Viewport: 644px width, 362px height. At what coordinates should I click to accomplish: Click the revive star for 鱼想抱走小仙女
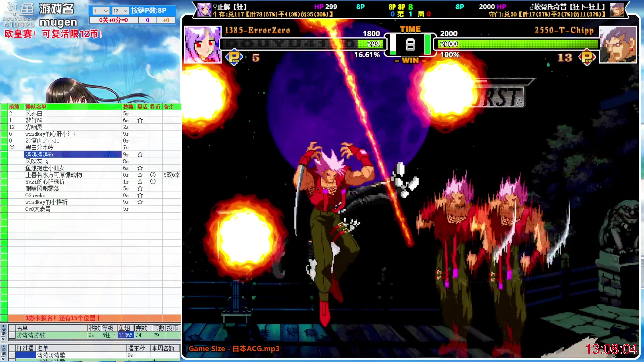140,168
